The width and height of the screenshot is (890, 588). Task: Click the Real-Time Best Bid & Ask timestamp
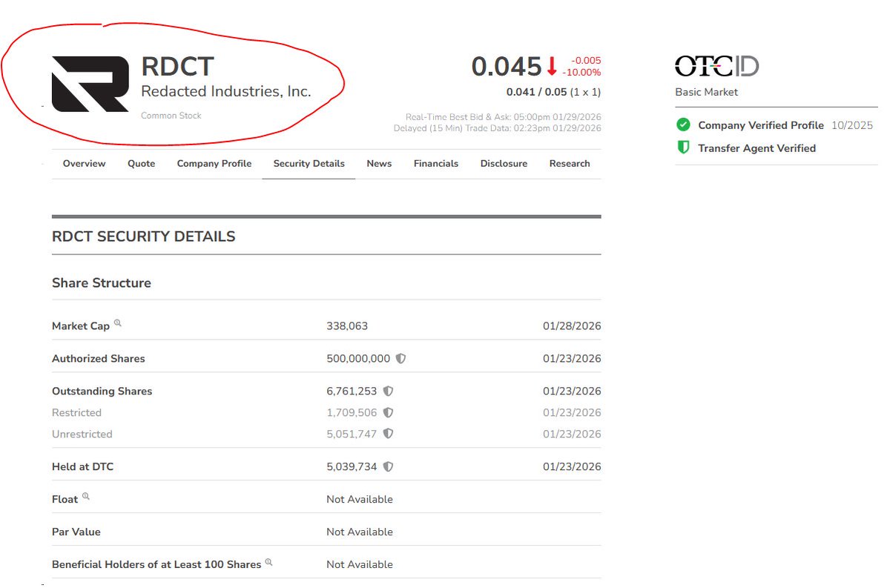point(504,117)
